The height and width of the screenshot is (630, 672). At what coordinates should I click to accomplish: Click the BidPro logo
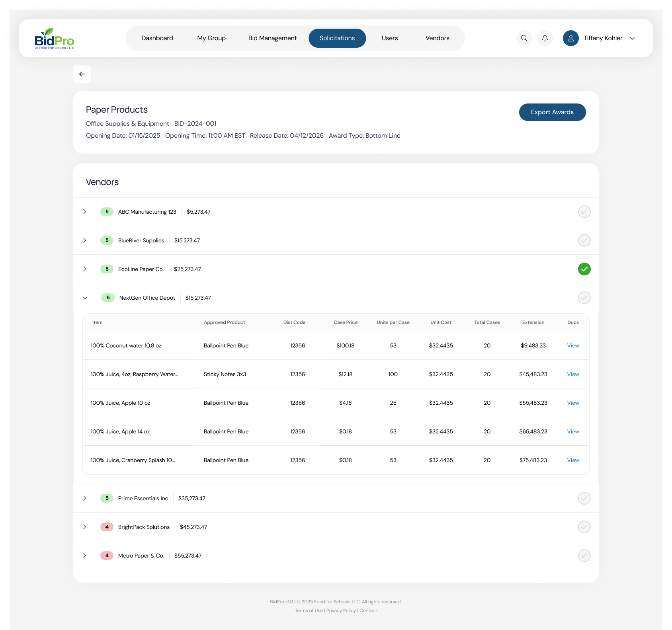click(55, 38)
